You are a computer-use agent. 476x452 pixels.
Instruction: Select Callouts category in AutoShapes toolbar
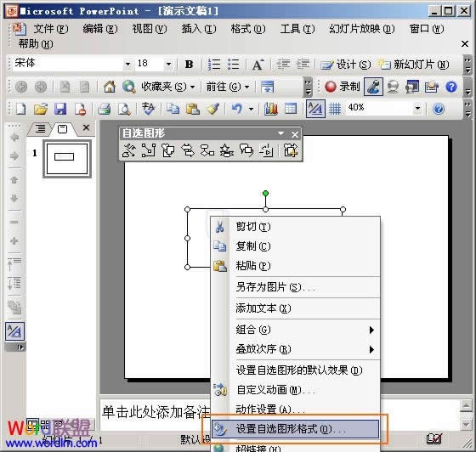point(246,150)
